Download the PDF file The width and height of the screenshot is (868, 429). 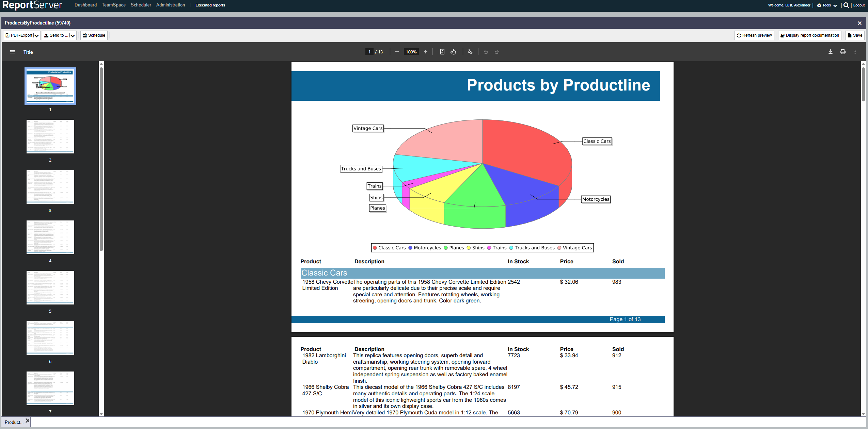[830, 52]
